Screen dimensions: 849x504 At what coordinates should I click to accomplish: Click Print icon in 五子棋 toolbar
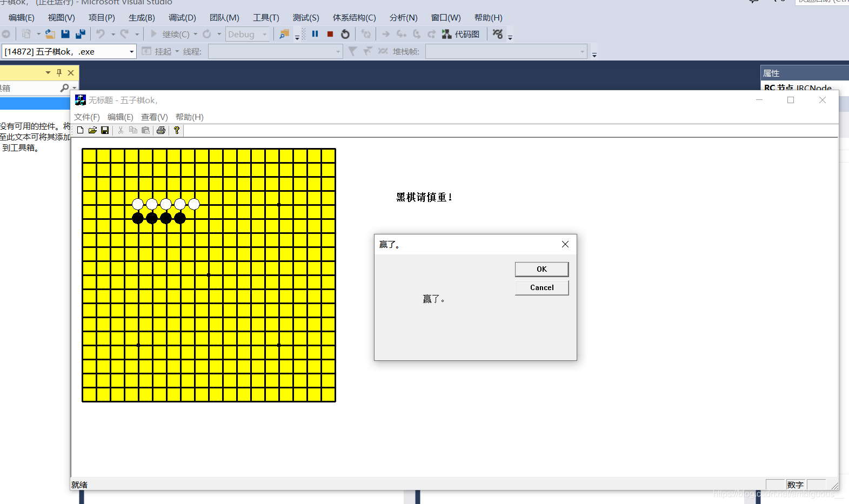[x=161, y=130]
